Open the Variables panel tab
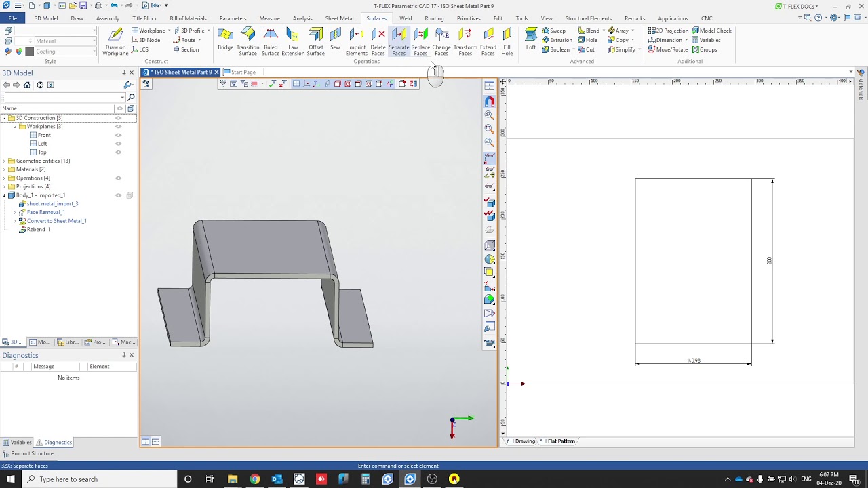868x488 pixels. 17,443
